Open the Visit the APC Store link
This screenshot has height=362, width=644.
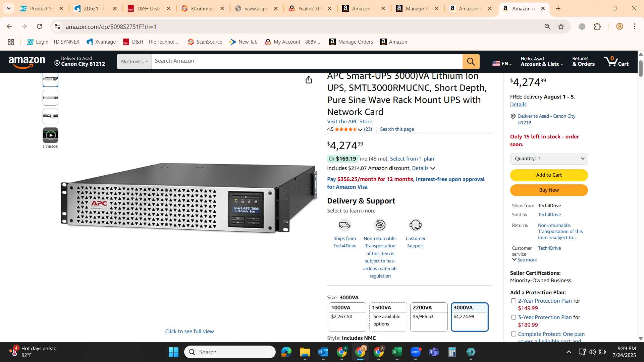350,122
